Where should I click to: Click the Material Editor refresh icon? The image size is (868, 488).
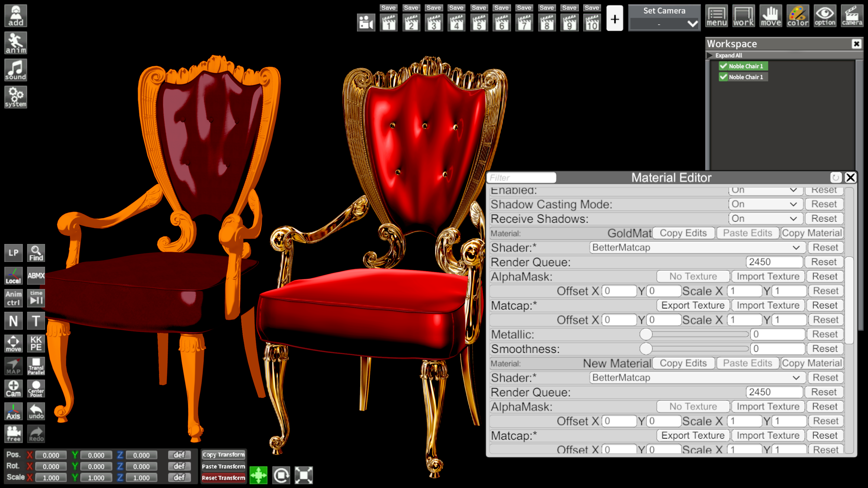point(836,178)
